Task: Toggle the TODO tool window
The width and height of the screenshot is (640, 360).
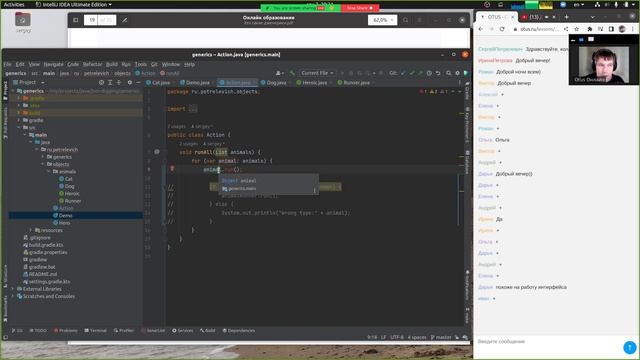Action: 38,330
